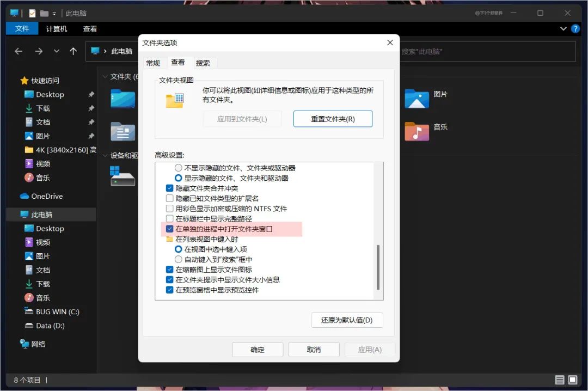Screen dimensions: 588x391
Task: Confirm with the 确定 button
Action: tap(257, 350)
